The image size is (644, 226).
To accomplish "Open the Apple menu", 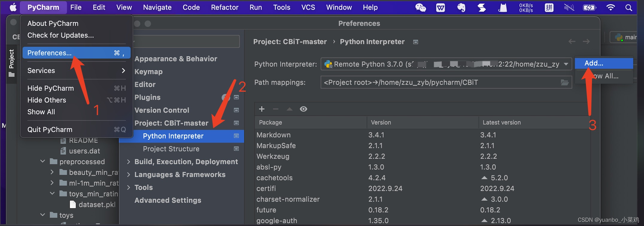I will point(13,7).
